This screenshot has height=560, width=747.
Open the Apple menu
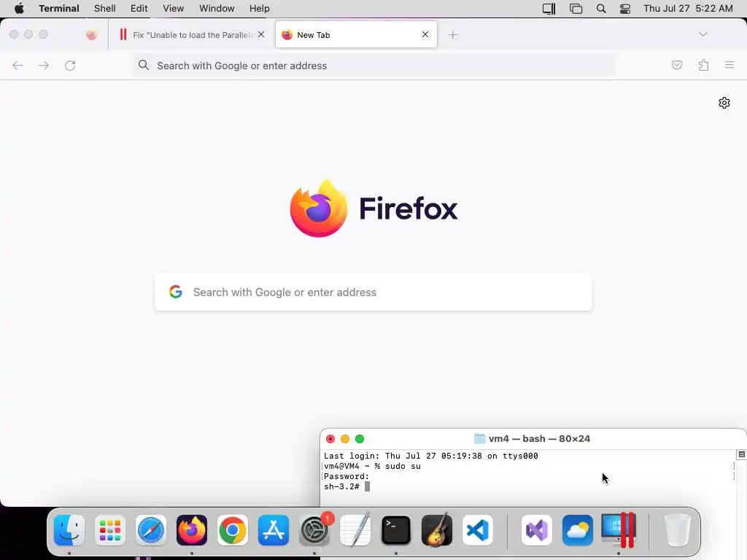(19, 9)
